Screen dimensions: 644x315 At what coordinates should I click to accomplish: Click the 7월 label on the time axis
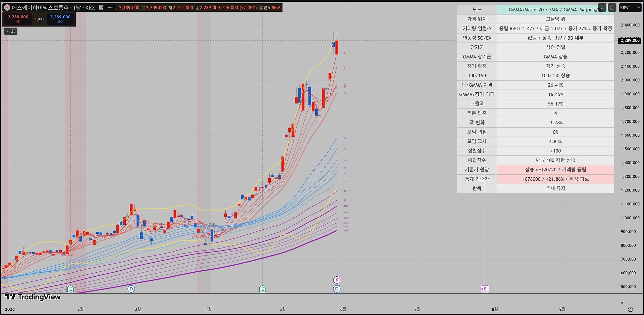[417, 309]
